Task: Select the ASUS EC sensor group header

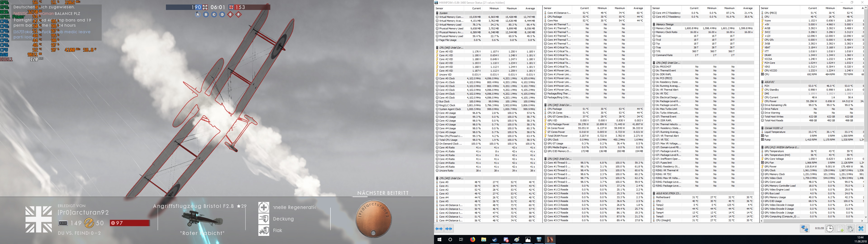Action: pyautogui.click(x=769, y=82)
